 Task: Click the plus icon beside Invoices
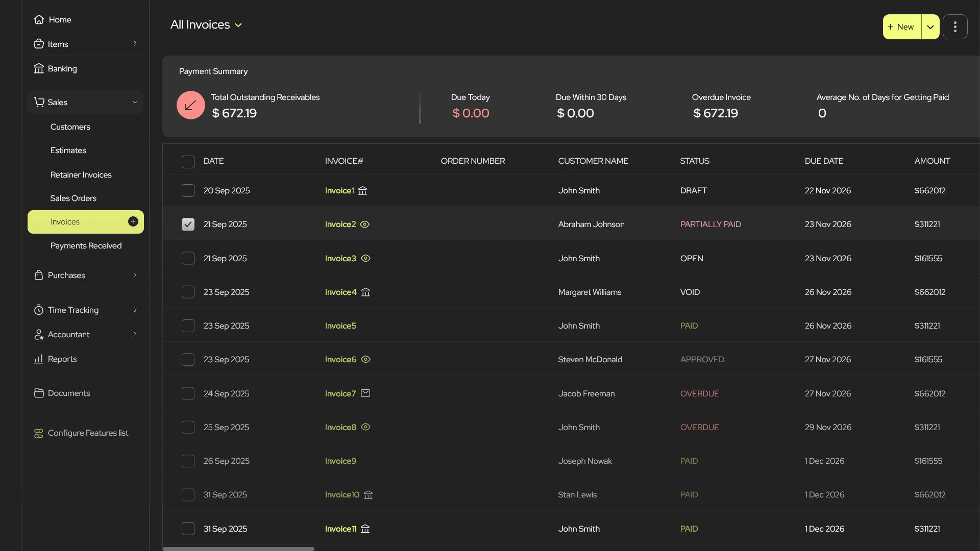click(133, 221)
